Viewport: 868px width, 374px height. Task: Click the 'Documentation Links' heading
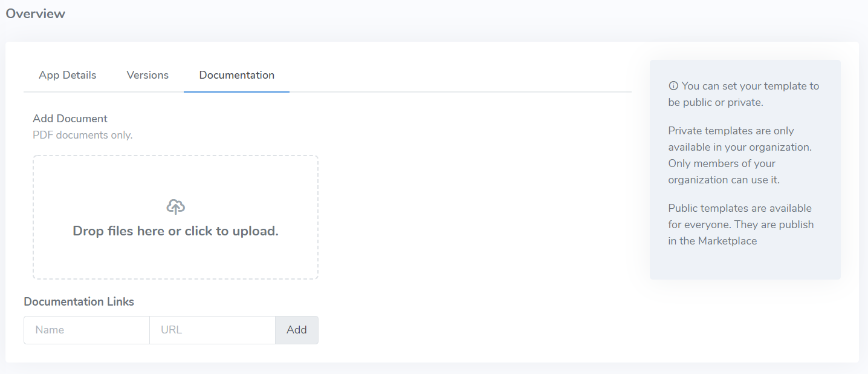pyautogui.click(x=79, y=301)
